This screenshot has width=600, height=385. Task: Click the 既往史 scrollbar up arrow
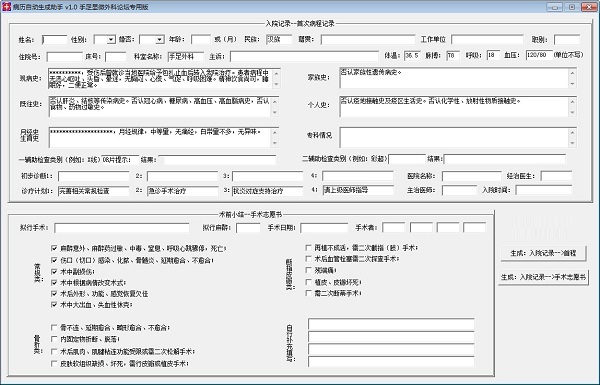[x=275, y=101]
